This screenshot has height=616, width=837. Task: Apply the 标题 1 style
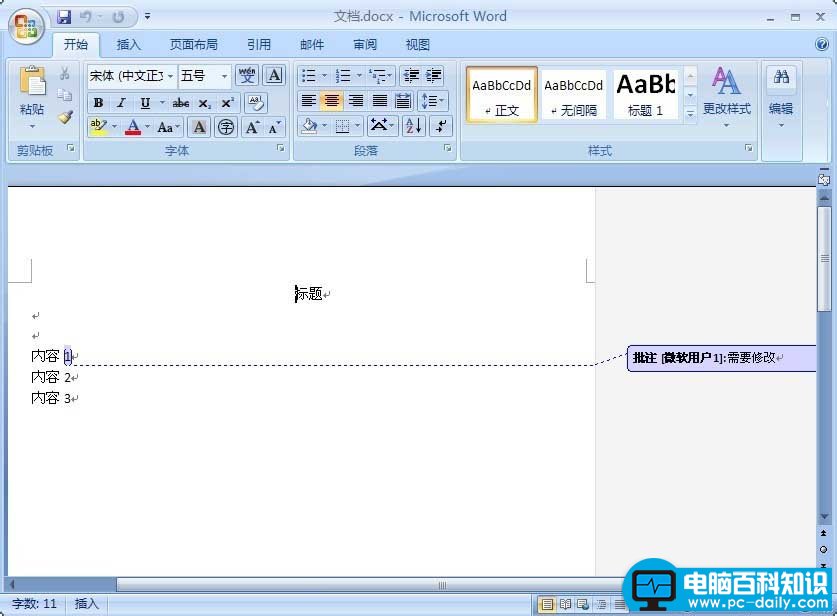646,95
